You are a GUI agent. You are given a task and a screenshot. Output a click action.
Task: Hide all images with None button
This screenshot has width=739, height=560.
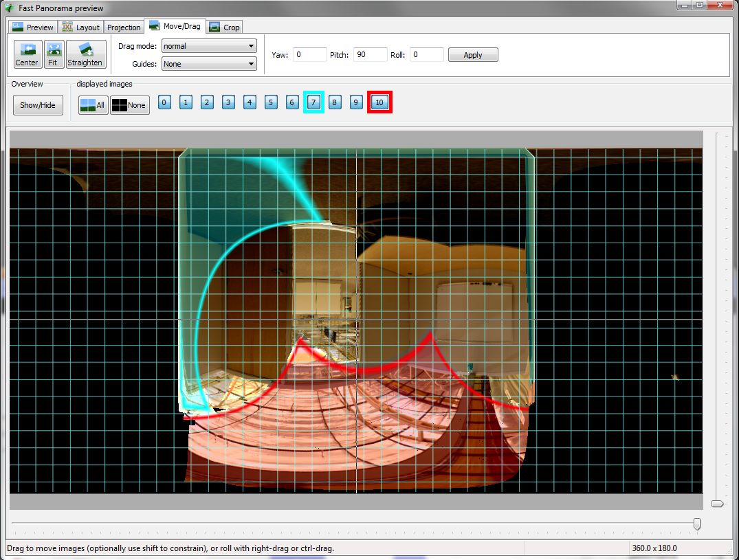click(129, 105)
